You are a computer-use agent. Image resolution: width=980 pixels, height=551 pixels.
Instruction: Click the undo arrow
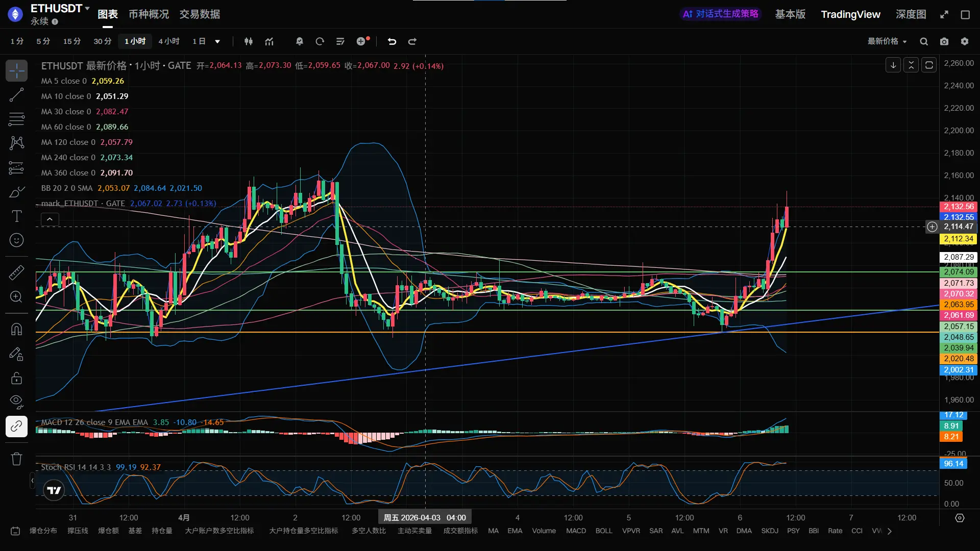(x=391, y=41)
